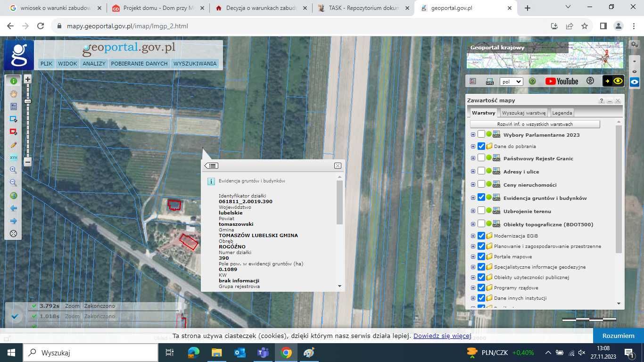Image resolution: width=644 pixels, height=362 pixels.
Task: Switch to Legenda tab
Action: pyautogui.click(x=562, y=113)
